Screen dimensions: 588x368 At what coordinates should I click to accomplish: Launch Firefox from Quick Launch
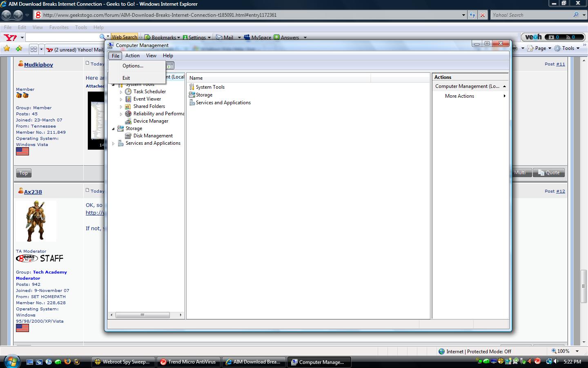[67, 362]
